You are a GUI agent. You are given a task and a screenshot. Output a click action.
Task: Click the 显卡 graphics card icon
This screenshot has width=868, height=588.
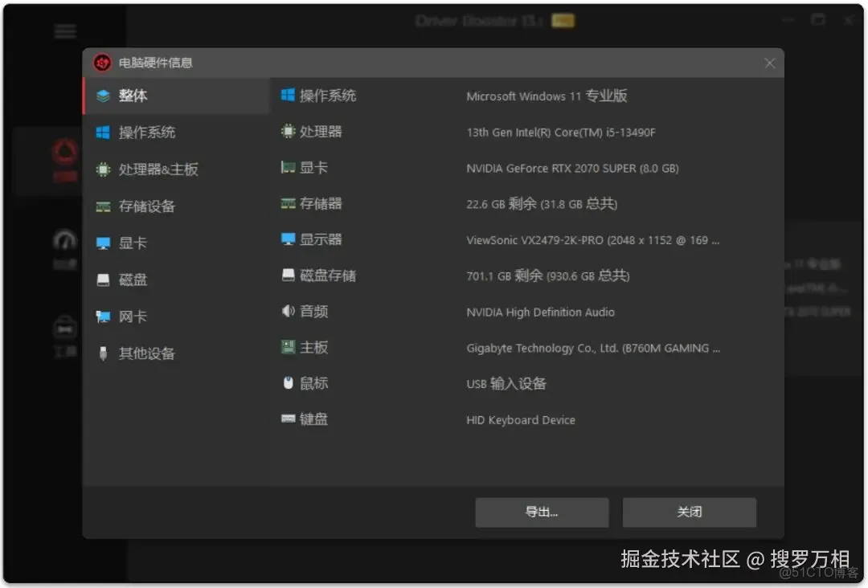(288, 168)
